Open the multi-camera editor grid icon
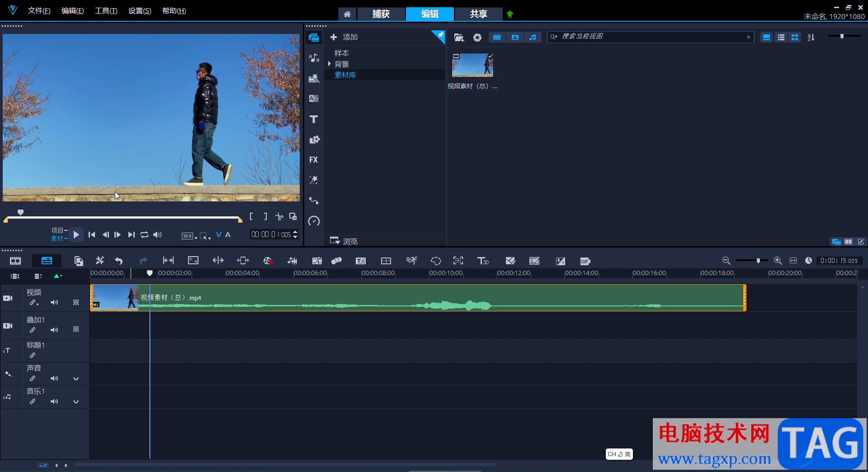The height and width of the screenshot is (472, 868). pyautogui.click(x=386, y=261)
